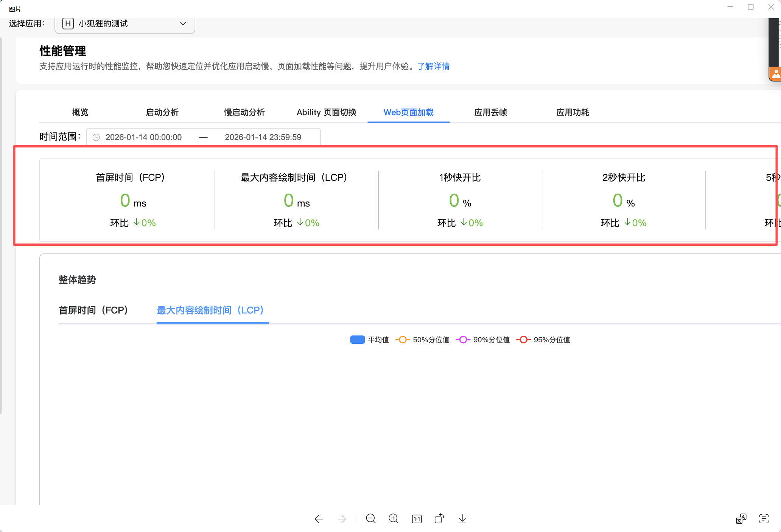Click the zoom in magnifier icon
Viewport: 781px width, 532px height.
(394, 519)
